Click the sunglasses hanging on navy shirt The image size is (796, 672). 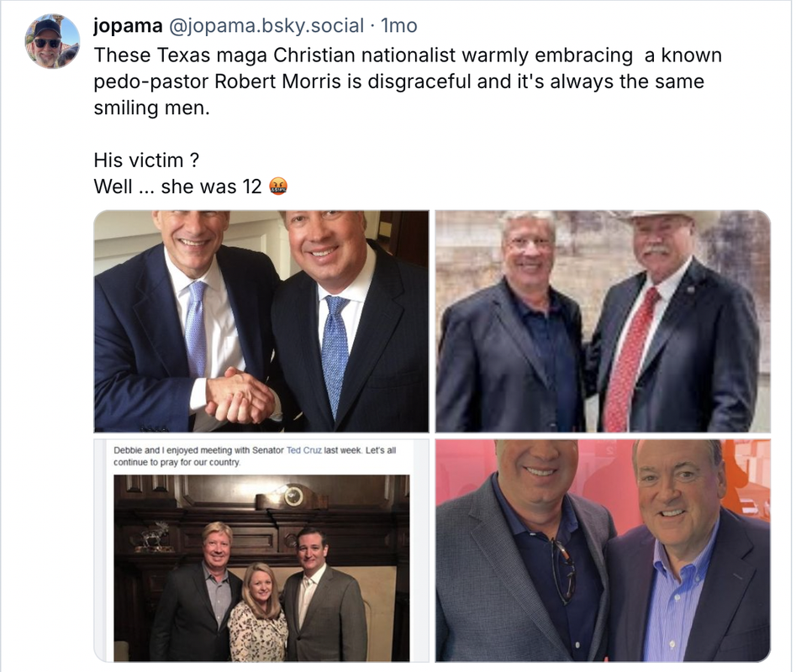tap(564, 572)
